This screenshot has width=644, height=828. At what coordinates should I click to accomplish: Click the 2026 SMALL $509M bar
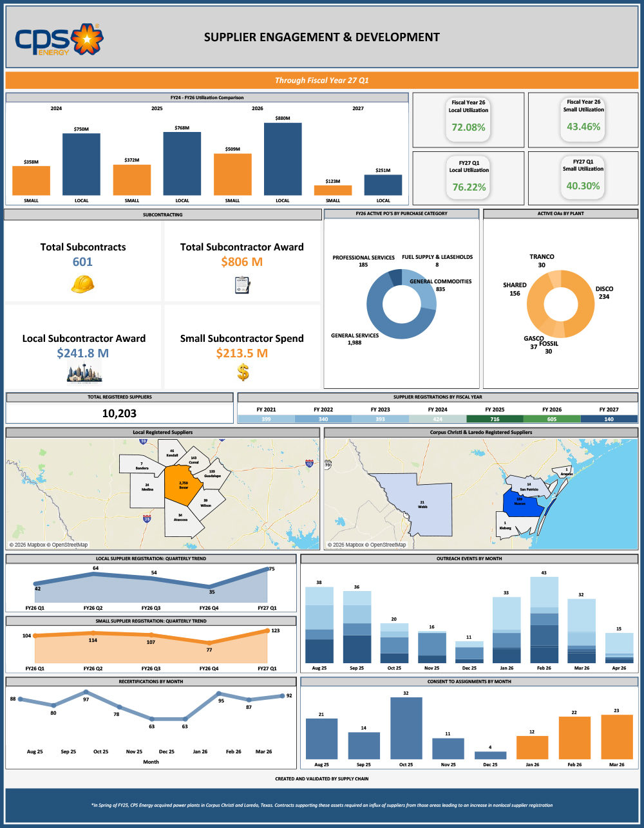coord(232,174)
